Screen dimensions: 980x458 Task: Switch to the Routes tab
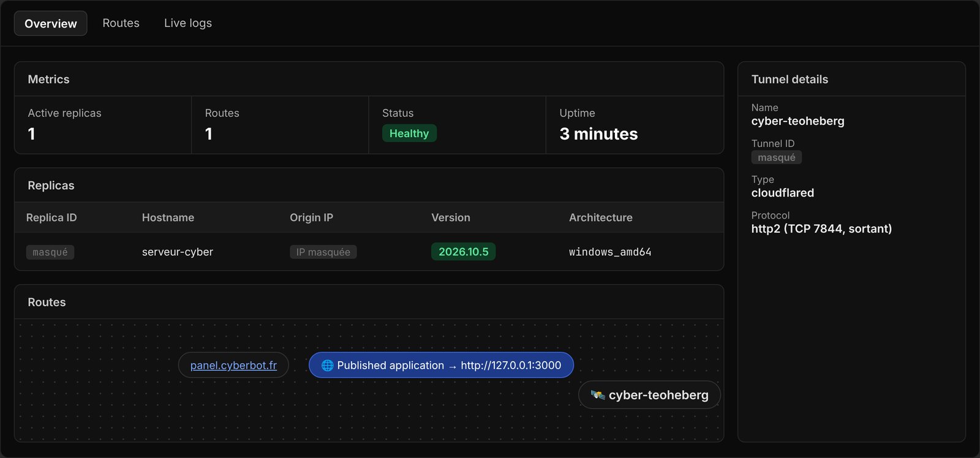tap(121, 23)
